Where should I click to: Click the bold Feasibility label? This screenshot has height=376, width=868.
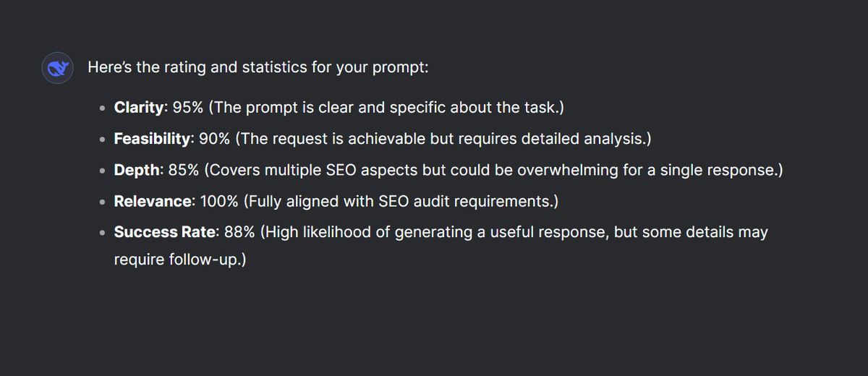click(x=151, y=139)
